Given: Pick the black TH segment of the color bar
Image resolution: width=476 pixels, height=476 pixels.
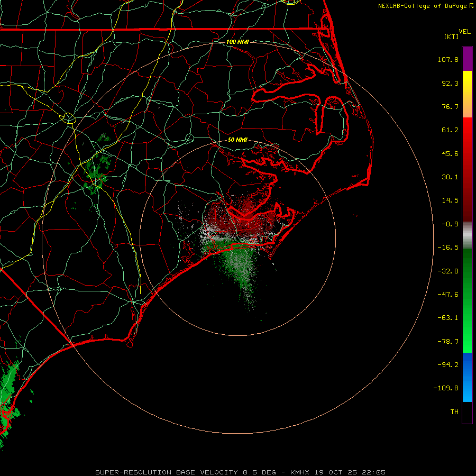Looking at the screenshot, I should 467,413.
